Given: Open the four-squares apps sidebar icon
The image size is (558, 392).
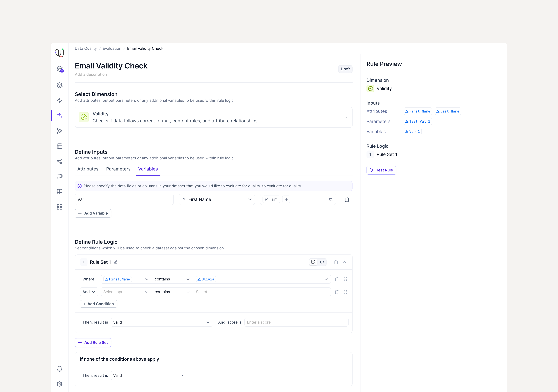Looking at the screenshot, I should 60,207.
